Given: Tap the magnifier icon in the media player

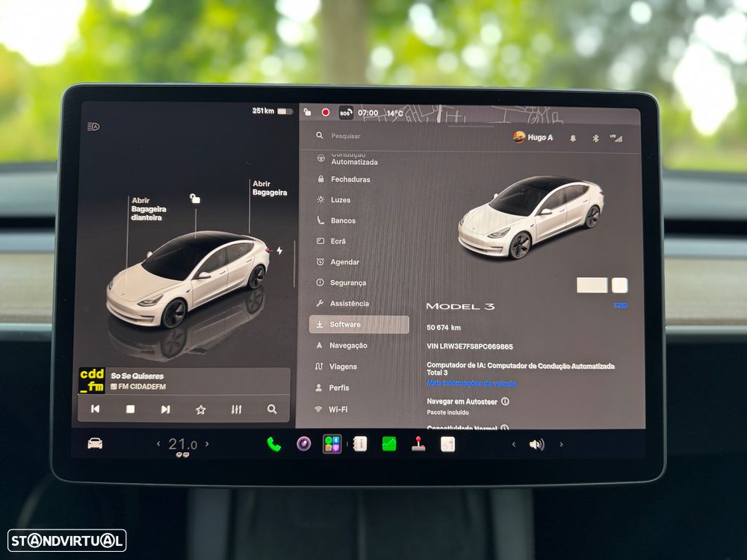Looking at the screenshot, I should (272, 409).
